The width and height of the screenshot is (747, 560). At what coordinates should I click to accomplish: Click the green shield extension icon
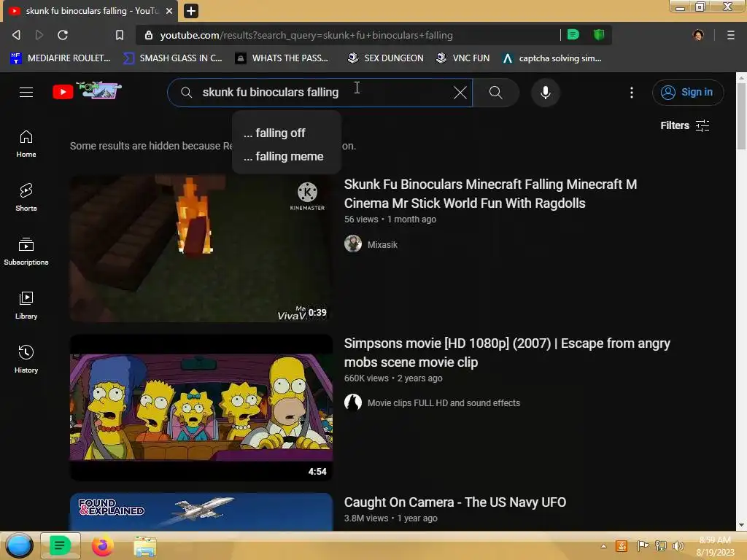click(x=599, y=34)
